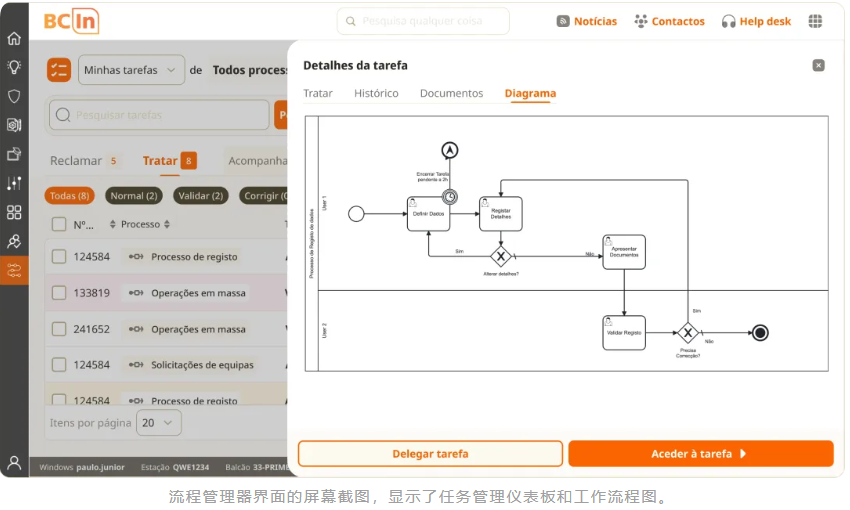Click the Delegar tarefa button

click(430, 454)
